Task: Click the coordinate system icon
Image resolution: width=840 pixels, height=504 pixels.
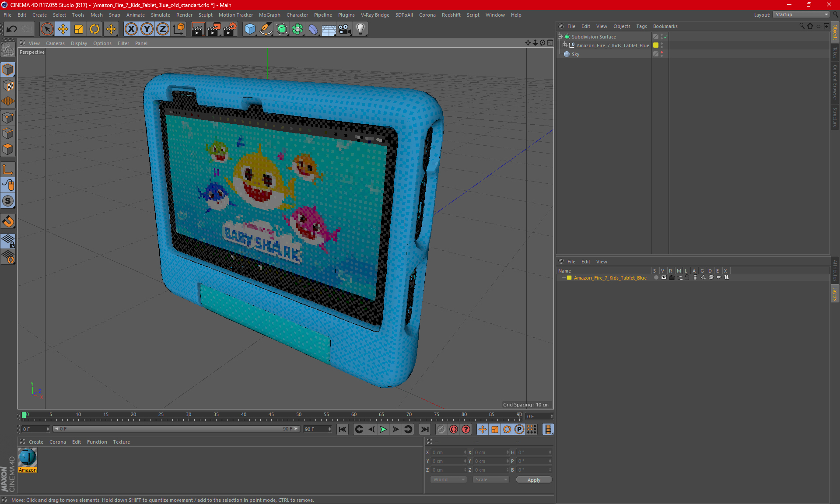Action: coord(178,29)
